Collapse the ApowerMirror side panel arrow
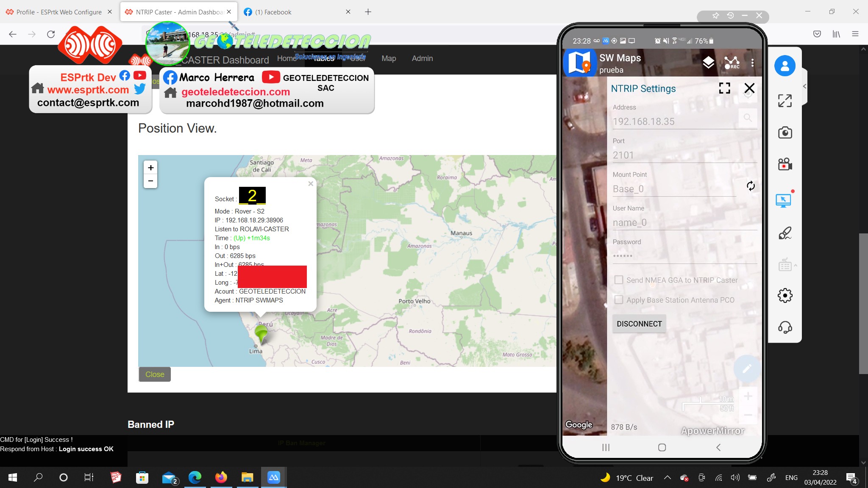This screenshot has width=868, height=488. click(x=804, y=86)
